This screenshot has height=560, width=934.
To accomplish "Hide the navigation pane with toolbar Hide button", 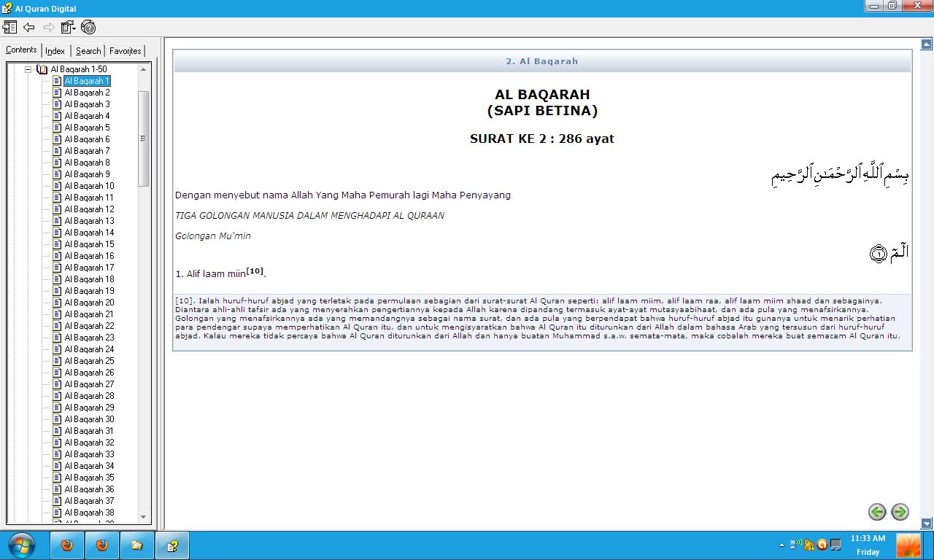I will (x=9, y=27).
